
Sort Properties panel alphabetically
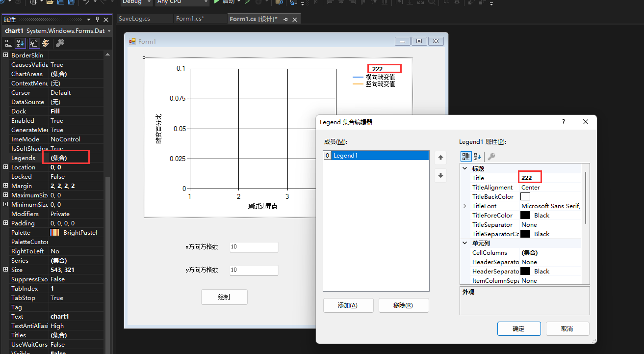coord(20,43)
